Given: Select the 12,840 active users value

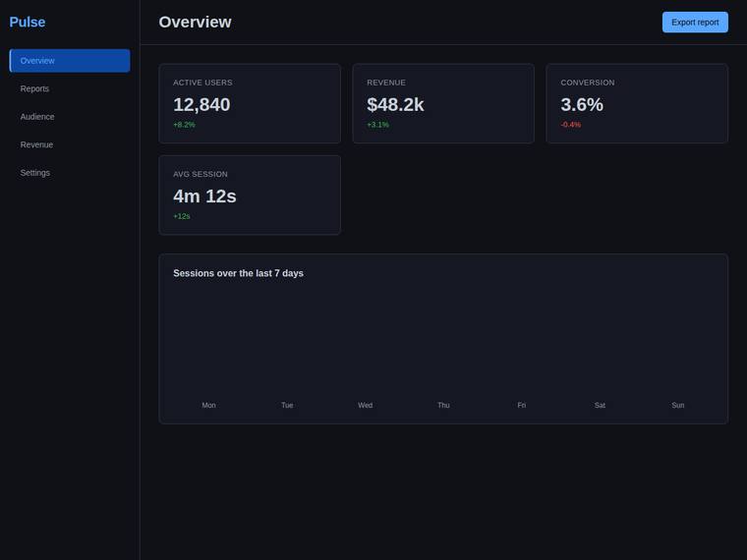Looking at the screenshot, I should point(201,105).
